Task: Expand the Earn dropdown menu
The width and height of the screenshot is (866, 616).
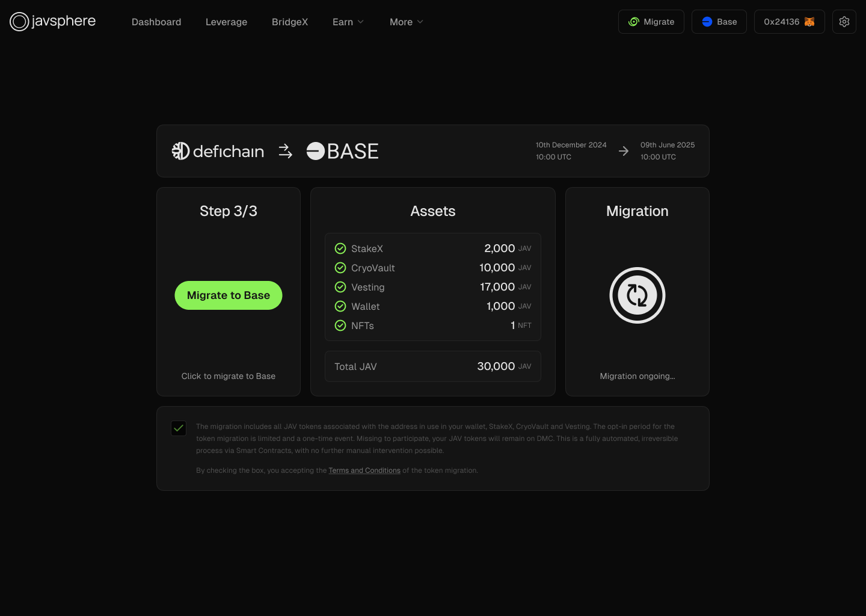Action: point(348,22)
